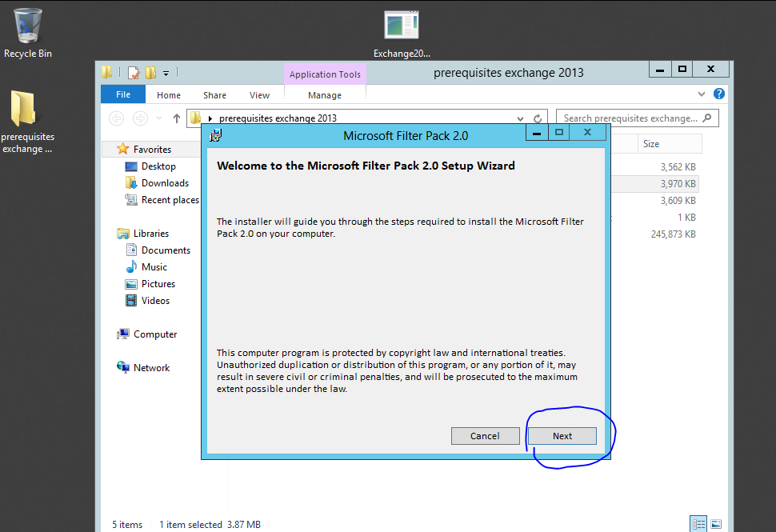Switch to Large icons view via status bar
The width and height of the screenshot is (776, 532).
(x=716, y=524)
